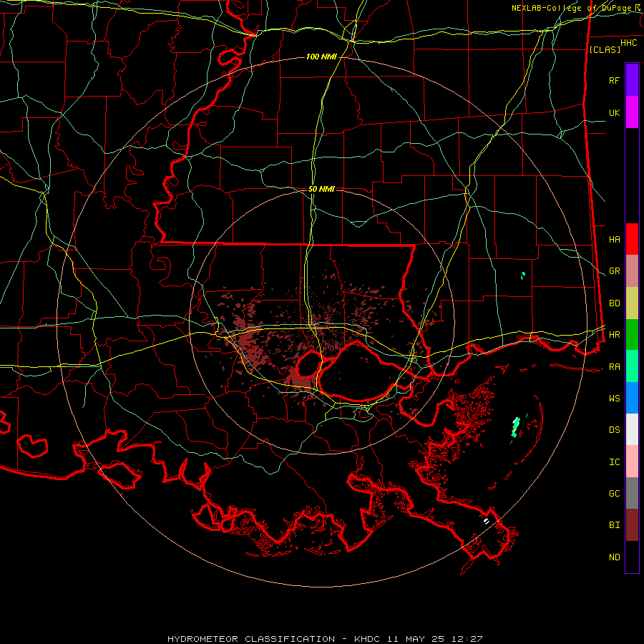This screenshot has height=644, width=644.
Task: Click the 50 NMI range ring label
Action: (321, 189)
